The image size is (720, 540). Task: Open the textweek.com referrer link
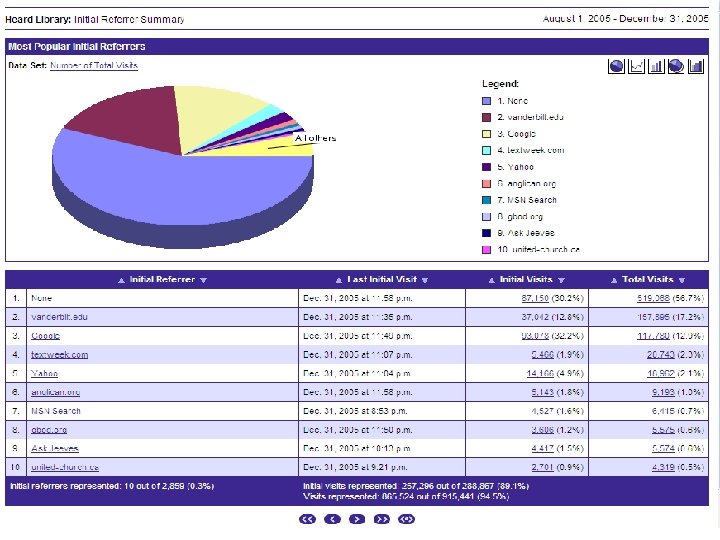tap(60, 354)
